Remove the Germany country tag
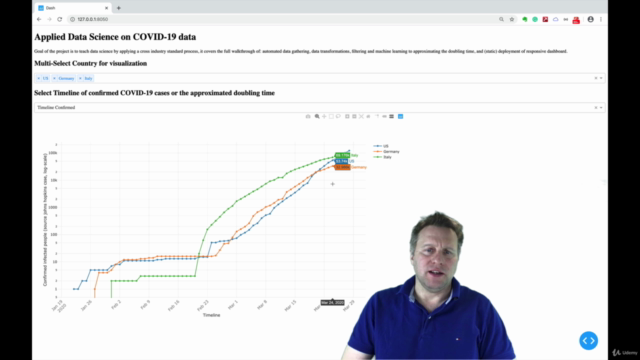Viewport: 640px width, 360px height. click(54, 78)
